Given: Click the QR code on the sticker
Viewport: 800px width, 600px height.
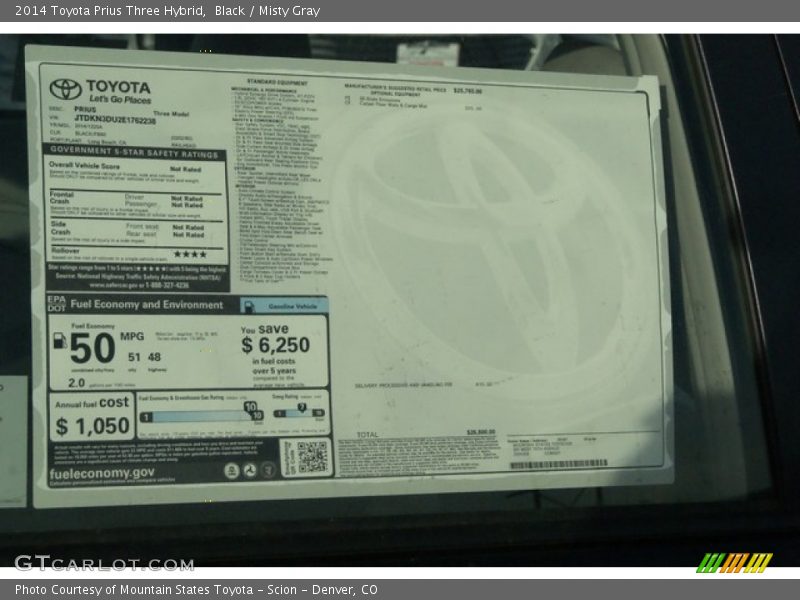Looking at the screenshot, I should (x=312, y=457).
